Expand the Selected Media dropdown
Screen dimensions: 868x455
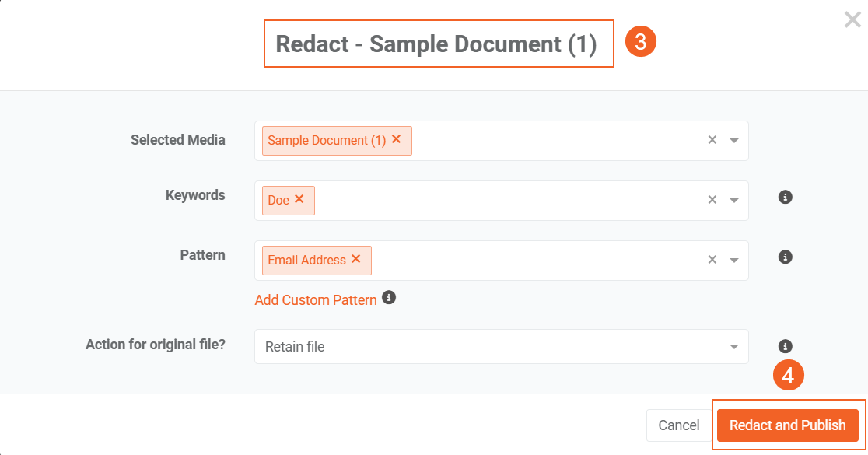733,141
